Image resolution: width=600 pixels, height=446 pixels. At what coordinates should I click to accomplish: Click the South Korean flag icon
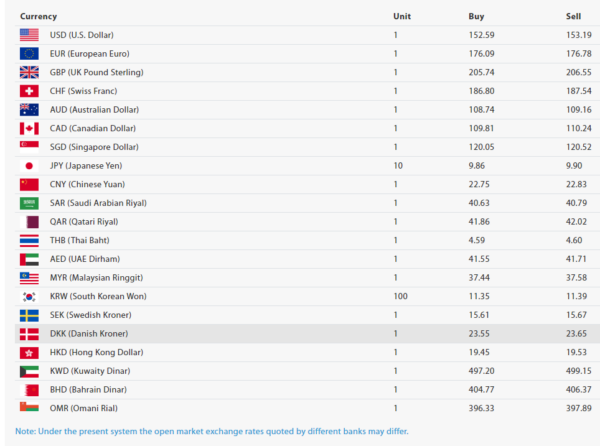pos(29,296)
